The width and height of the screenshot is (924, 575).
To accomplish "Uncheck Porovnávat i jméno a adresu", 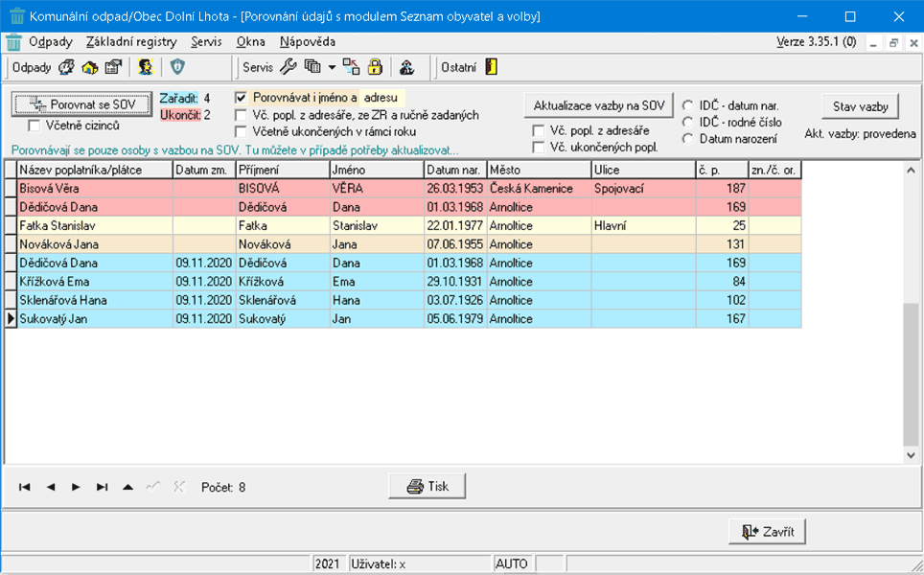I will click(x=242, y=98).
